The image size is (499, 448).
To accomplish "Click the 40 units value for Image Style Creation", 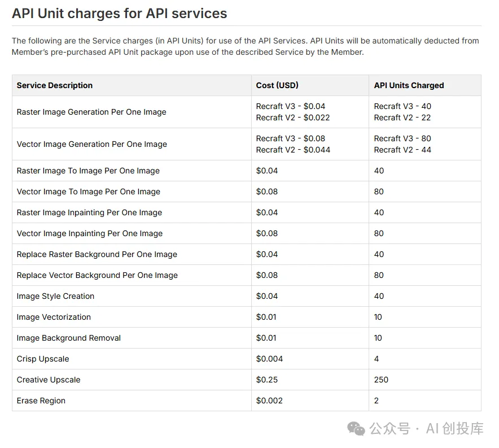I will [379, 297].
